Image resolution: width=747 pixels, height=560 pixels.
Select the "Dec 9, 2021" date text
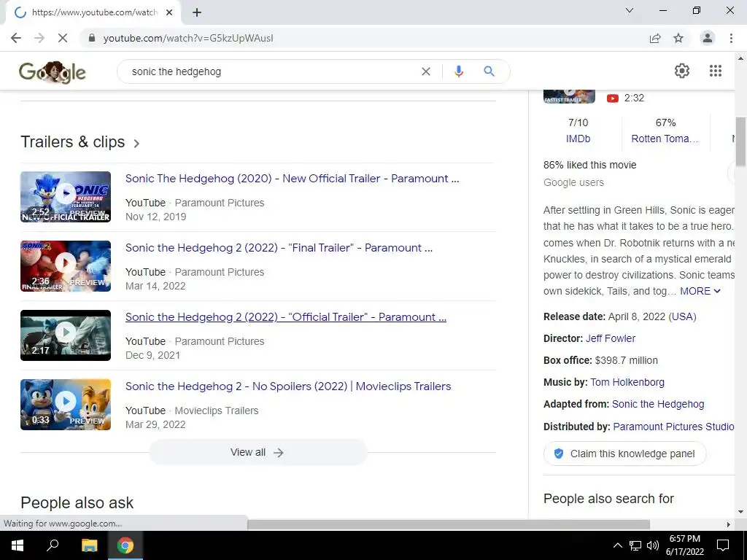tap(153, 355)
